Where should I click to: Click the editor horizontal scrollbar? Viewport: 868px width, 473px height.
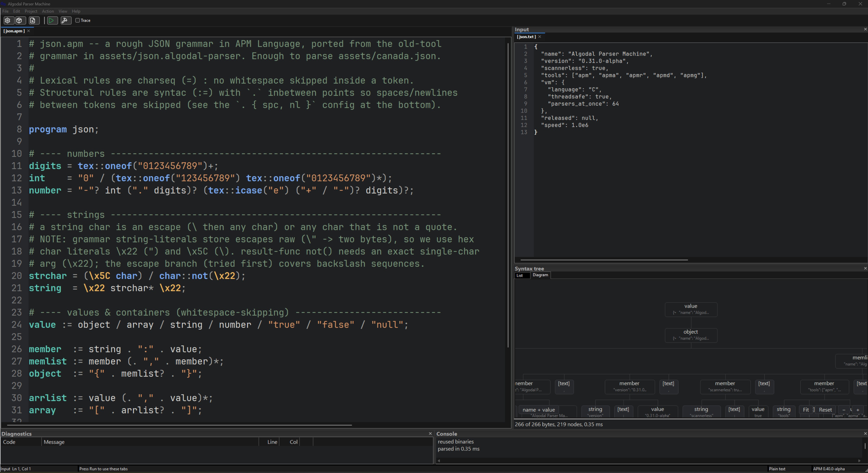[179, 425]
